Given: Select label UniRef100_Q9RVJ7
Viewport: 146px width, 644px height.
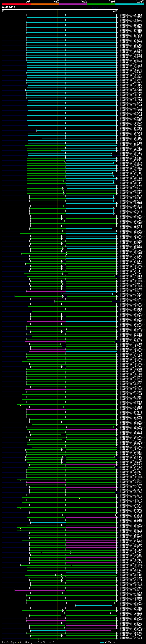Looking at the screenshot, I should coord(131,342).
